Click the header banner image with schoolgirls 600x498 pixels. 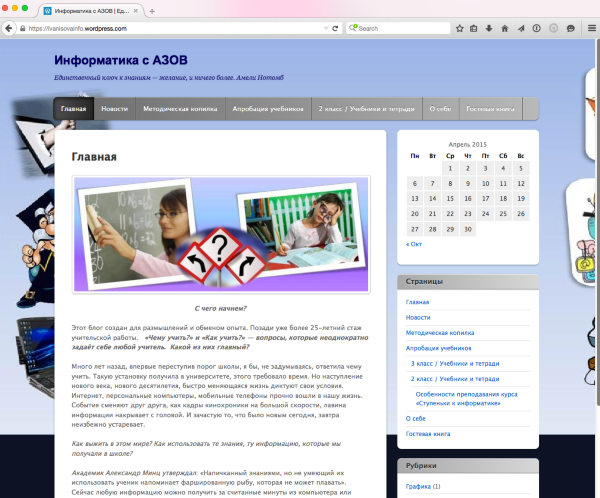click(221, 235)
